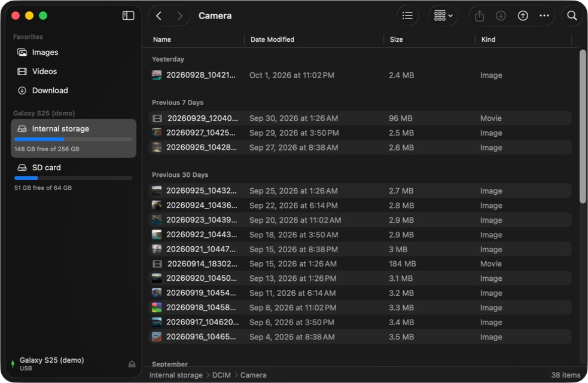Eject the Galaxy S25 device
The height and width of the screenshot is (383, 588).
(132, 364)
